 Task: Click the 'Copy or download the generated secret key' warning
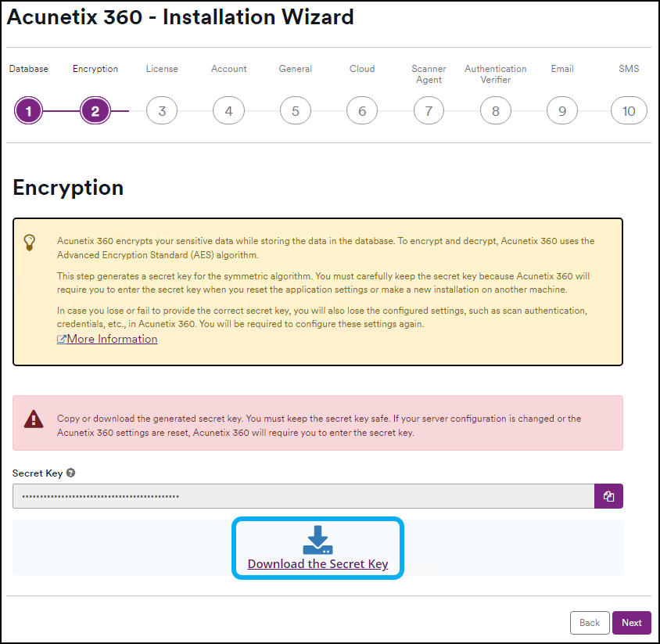click(x=319, y=426)
